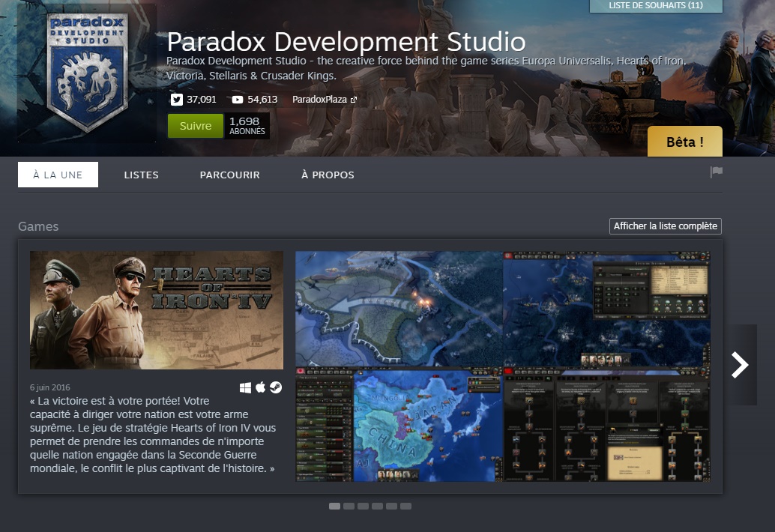Image resolution: width=775 pixels, height=532 pixels.
Task: Open Liste de souhaits (11)
Action: (x=656, y=6)
